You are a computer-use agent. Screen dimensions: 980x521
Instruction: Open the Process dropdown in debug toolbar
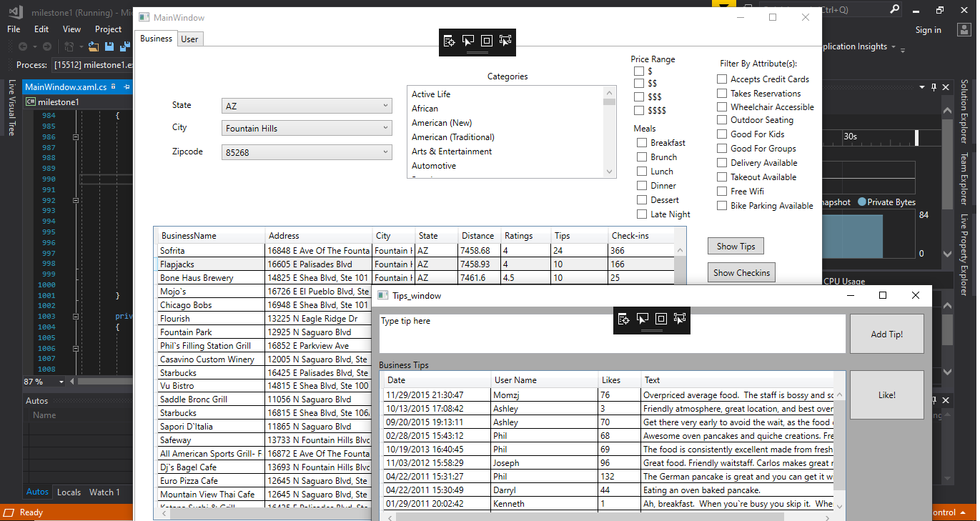point(92,65)
